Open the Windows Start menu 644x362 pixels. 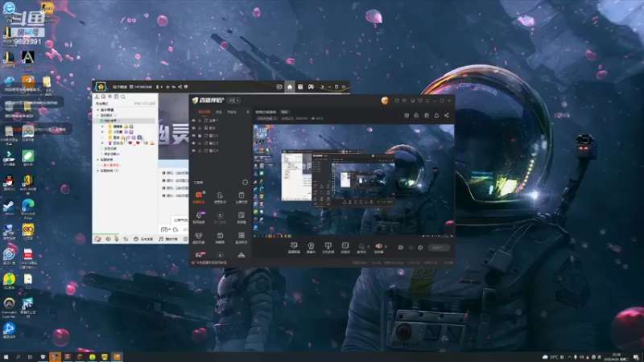pos(6,357)
